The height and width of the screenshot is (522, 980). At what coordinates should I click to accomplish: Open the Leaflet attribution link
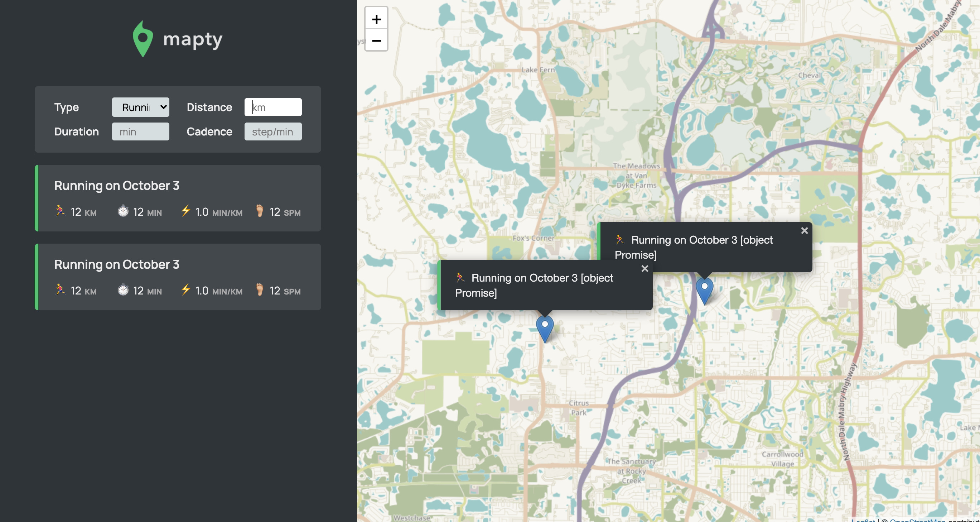863,520
